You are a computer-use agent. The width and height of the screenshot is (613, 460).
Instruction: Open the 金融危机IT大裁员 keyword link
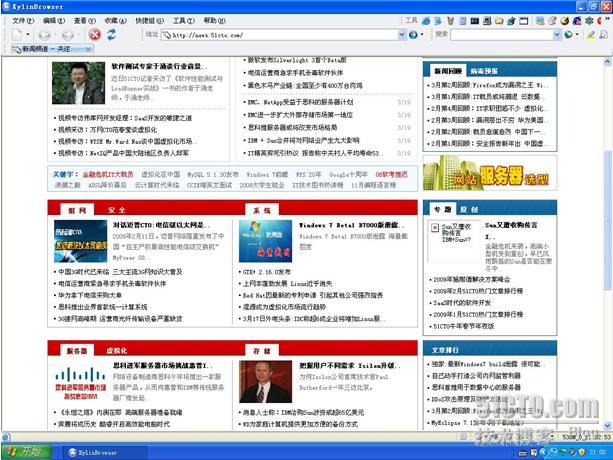click(108, 174)
